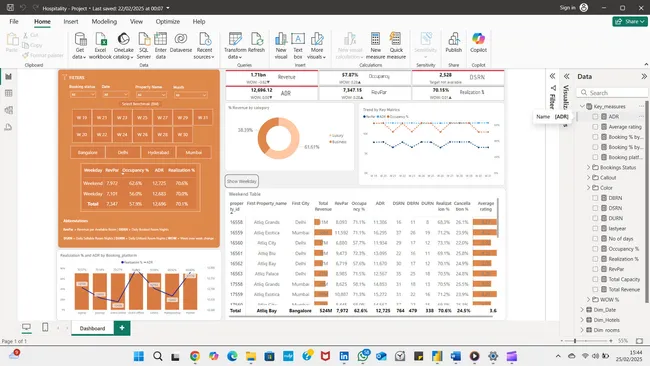
Task: Open Enter data tool
Action: [160, 46]
